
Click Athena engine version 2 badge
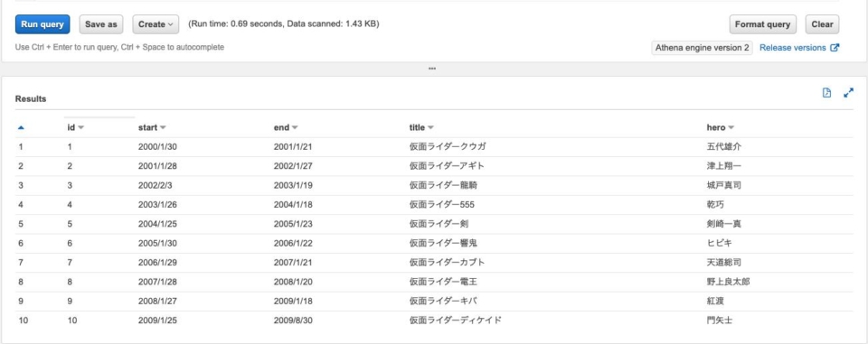click(x=702, y=48)
